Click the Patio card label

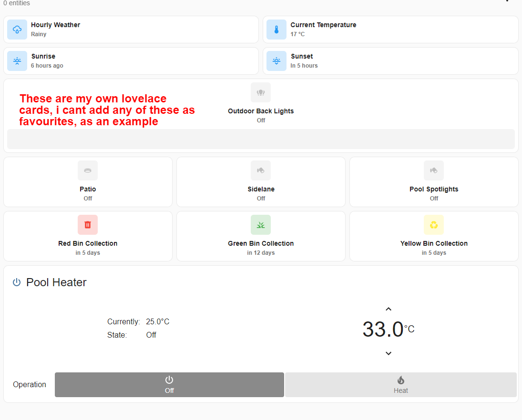[x=88, y=189]
